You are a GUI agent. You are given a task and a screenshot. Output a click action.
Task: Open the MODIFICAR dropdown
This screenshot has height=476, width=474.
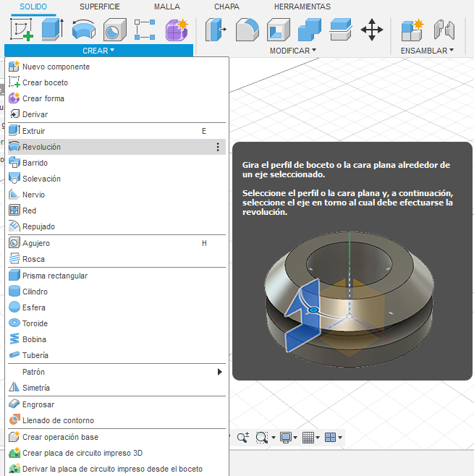[x=293, y=51]
